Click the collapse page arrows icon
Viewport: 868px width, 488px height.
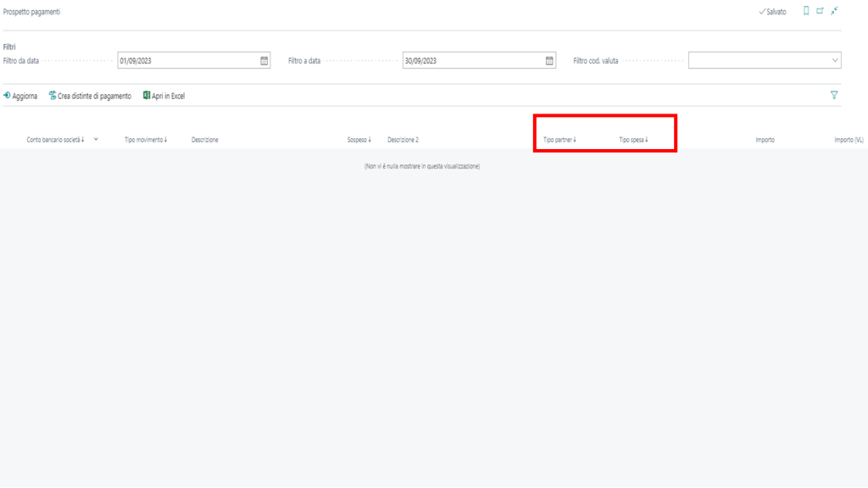coord(834,11)
